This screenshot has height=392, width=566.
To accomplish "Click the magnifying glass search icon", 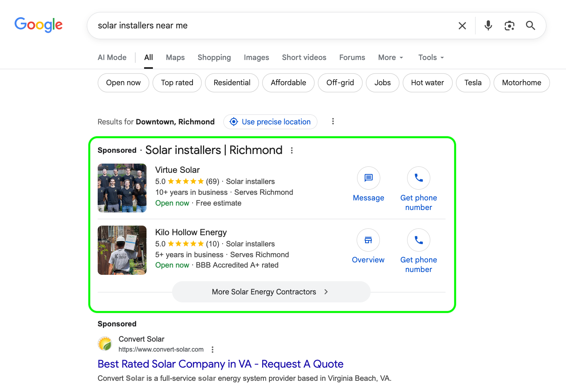I will [x=530, y=26].
